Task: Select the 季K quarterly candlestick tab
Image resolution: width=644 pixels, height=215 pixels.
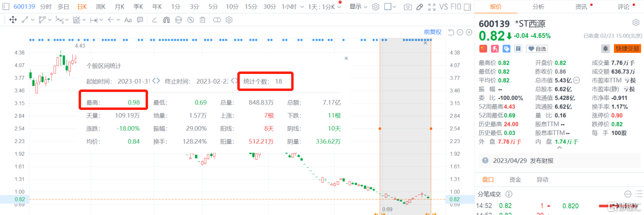Action: pyautogui.click(x=138, y=7)
